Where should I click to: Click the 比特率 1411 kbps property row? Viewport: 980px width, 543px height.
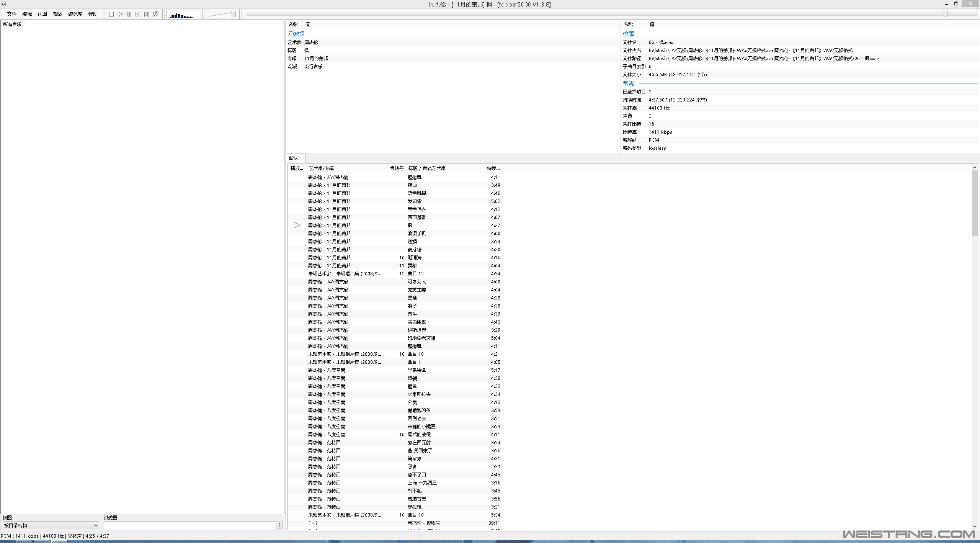[800, 132]
